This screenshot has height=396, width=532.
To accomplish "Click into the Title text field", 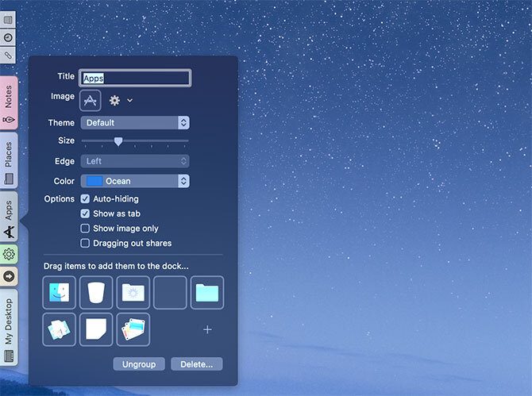I will (135, 78).
